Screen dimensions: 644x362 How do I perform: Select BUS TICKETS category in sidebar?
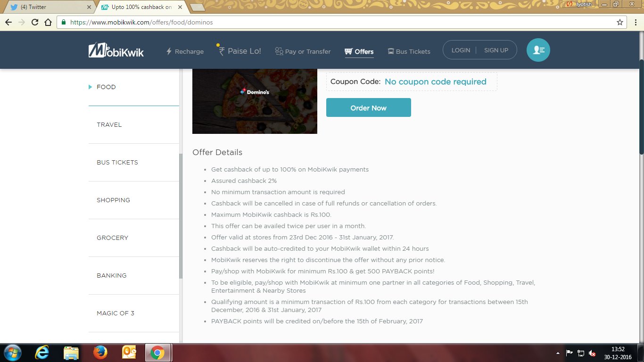pos(117,162)
